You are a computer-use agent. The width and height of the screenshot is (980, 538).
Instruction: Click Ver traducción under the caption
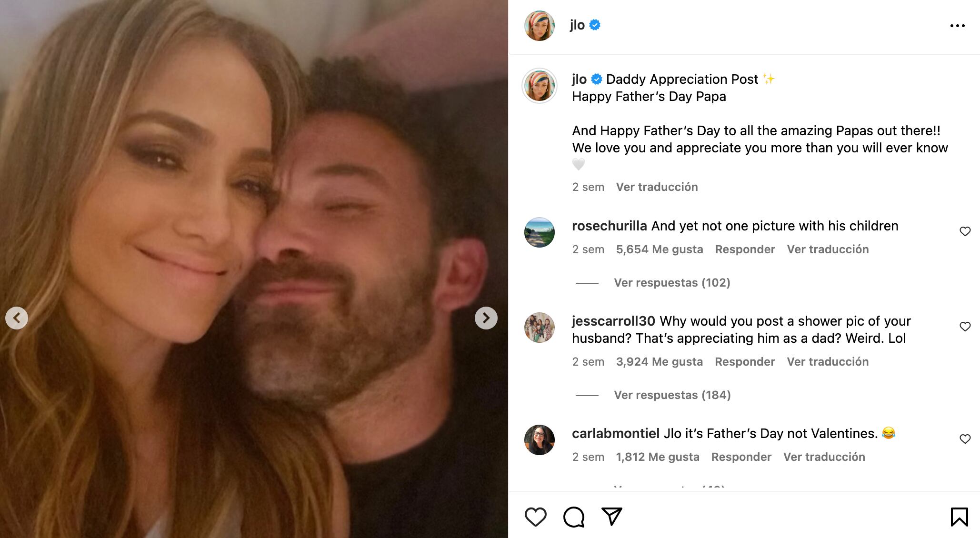pos(657,187)
